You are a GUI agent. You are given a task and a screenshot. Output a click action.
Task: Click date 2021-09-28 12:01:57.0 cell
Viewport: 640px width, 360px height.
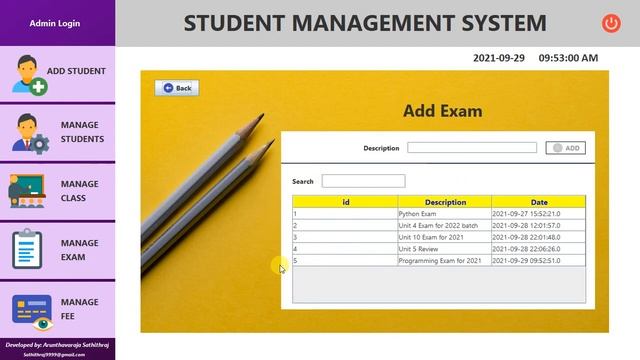click(x=538, y=225)
